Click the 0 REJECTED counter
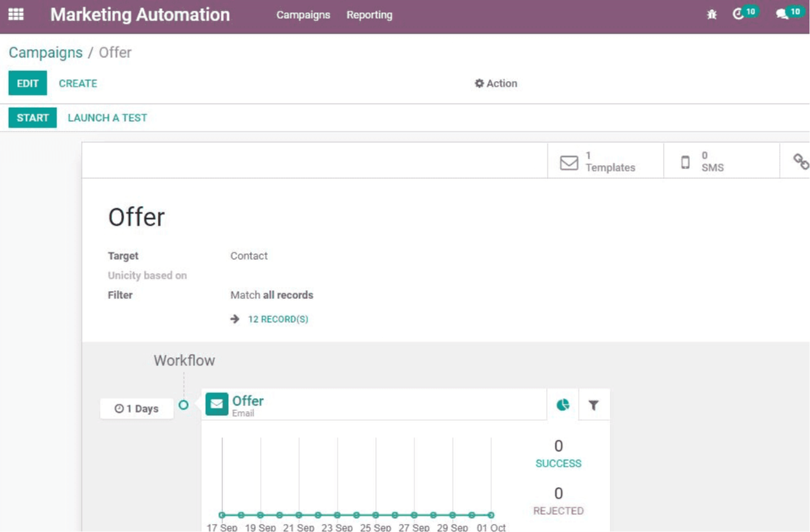Screen dimensions: 810x532 pos(558,501)
